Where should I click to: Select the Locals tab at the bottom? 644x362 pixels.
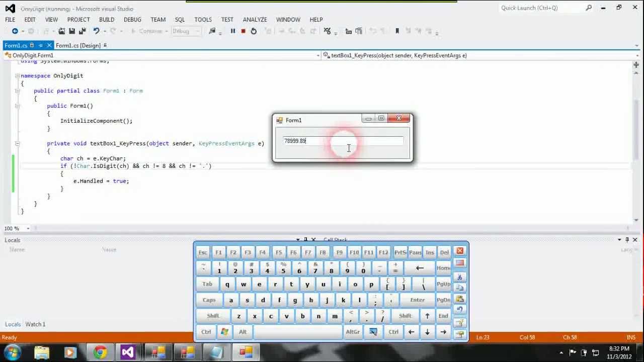13,324
